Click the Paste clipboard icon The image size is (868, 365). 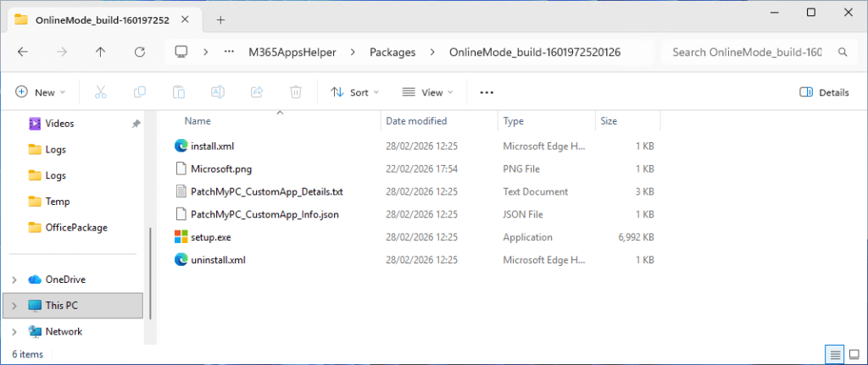179,92
